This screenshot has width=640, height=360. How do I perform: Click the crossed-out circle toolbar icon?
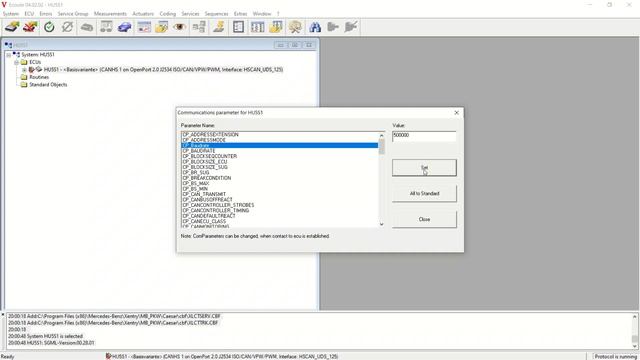[67, 27]
